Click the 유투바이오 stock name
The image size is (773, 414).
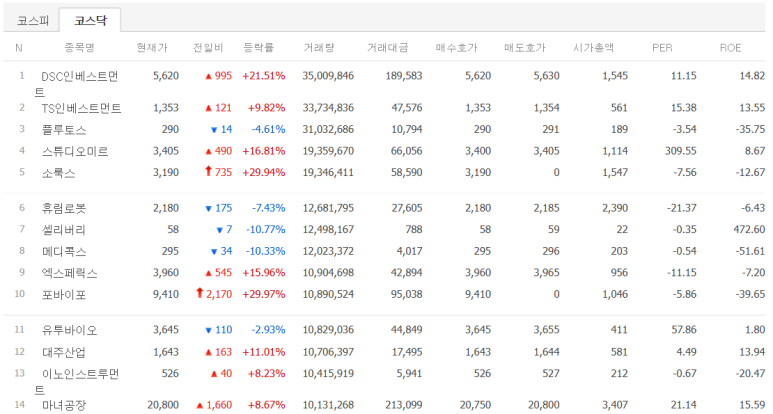(x=70, y=330)
